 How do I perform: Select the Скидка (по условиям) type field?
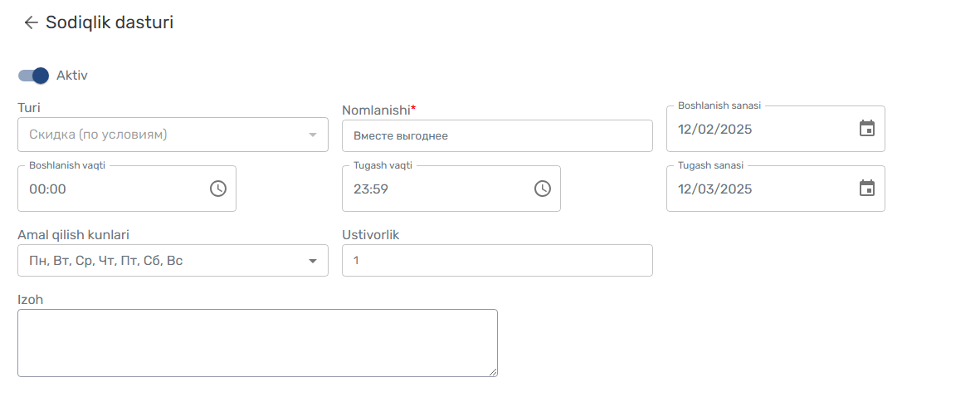(173, 135)
